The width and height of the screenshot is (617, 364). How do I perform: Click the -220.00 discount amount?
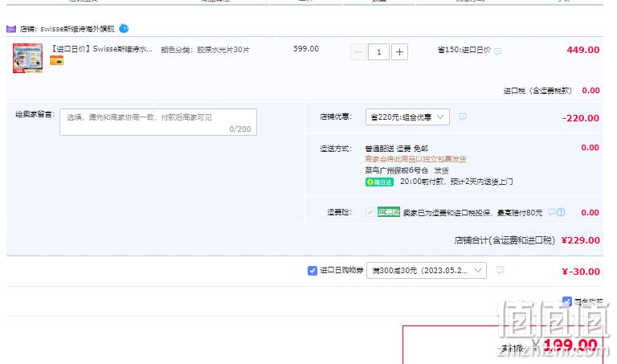coord(580,118)
